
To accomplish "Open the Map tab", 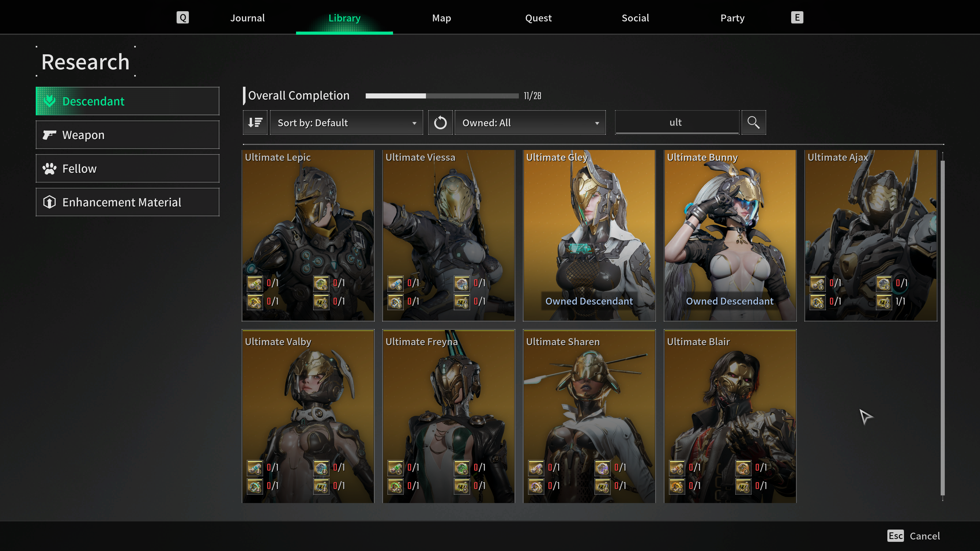I will point(441,18).
